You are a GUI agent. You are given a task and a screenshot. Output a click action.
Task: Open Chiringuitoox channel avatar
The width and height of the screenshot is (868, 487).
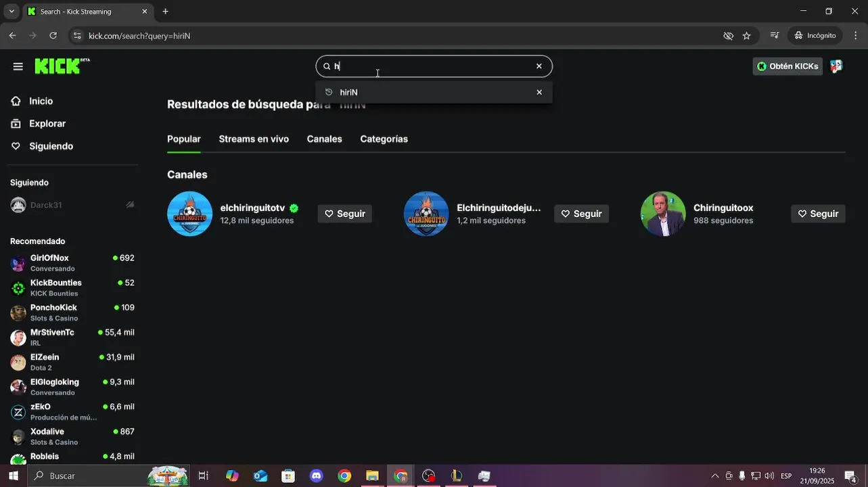click(x=663, y=214)
